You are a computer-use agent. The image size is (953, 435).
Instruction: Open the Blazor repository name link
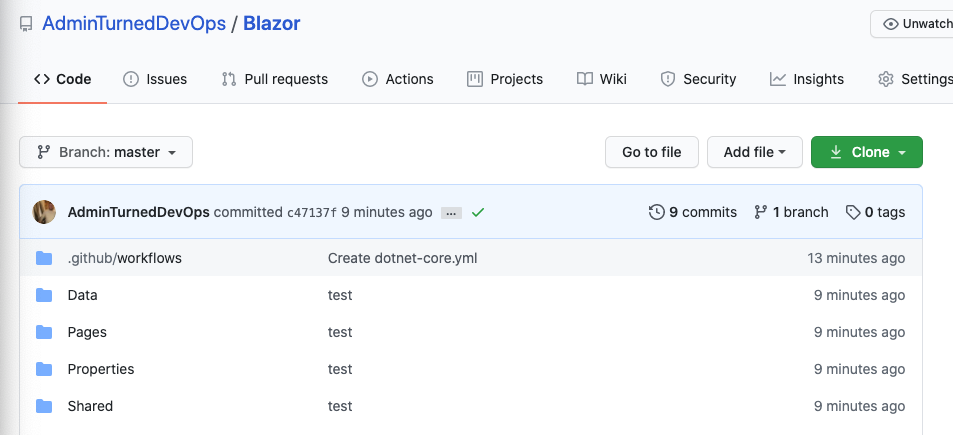[x=272, y=23]
